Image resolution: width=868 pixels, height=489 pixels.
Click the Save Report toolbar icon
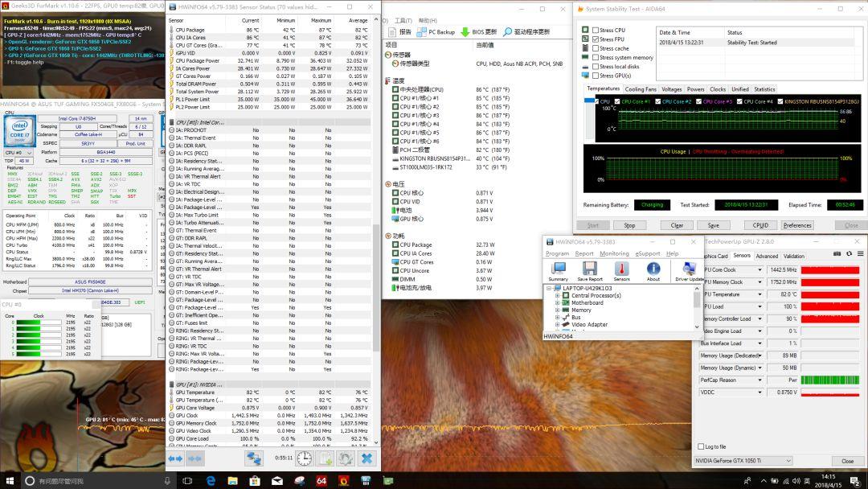tap(589, 269)
